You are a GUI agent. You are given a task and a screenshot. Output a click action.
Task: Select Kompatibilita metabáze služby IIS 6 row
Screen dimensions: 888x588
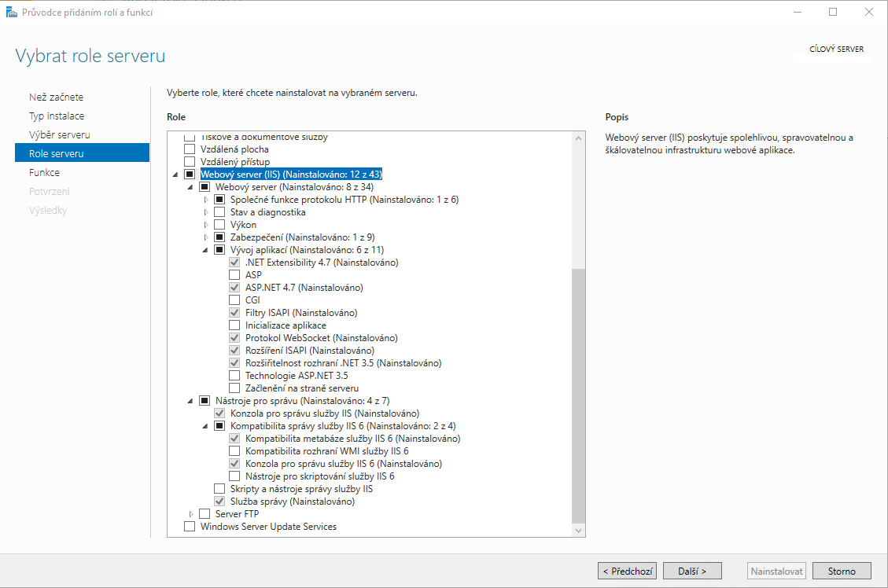click(x=353, y=439)
